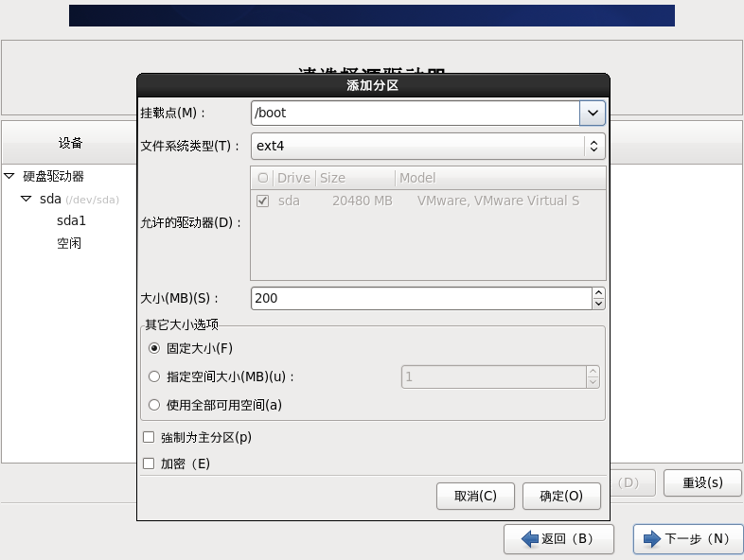Click the 下一步 (N) next button
Screen dimensions: 744x560
point(688,539)
